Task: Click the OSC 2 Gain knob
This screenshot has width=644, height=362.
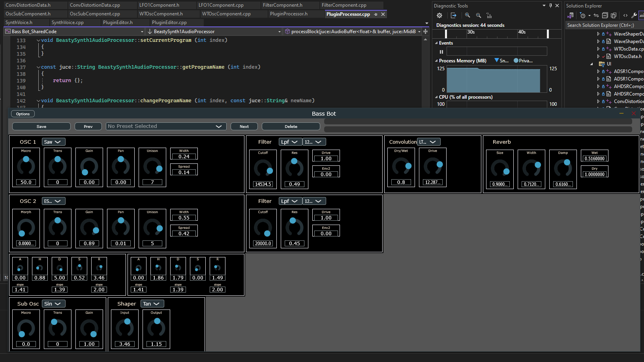Action: 89,227
